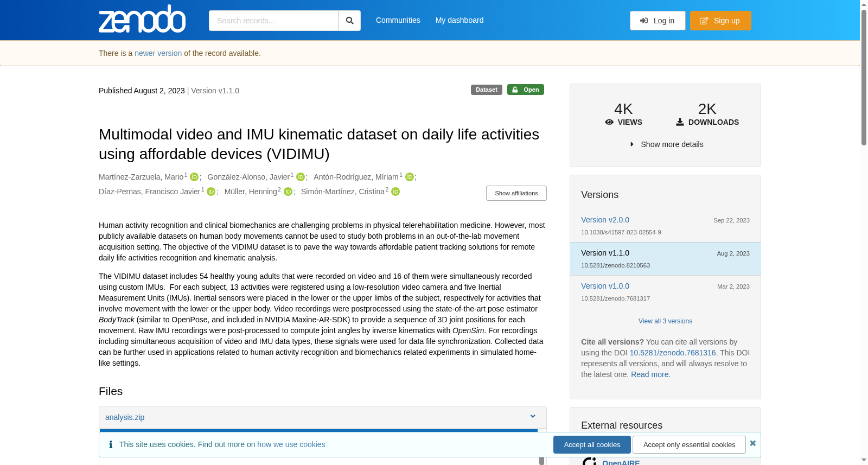Open ORCID icon for Martínez-Zarzuela, Mario
This screenshot has width=868, height=465.
coord(194,177)
